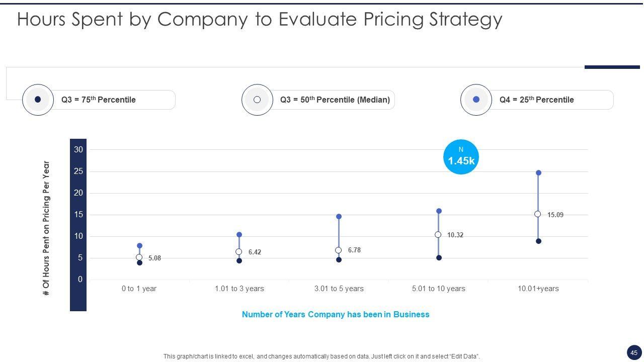Click the '3.01 to 5 years' axis label

pos(339,289)
